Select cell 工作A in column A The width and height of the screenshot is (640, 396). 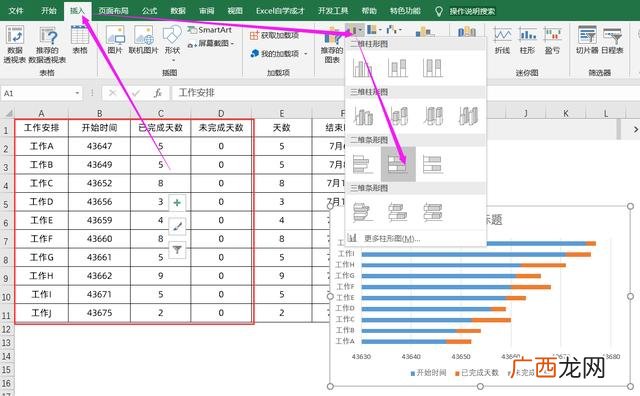pyautogui.click(x=42, y=146)
